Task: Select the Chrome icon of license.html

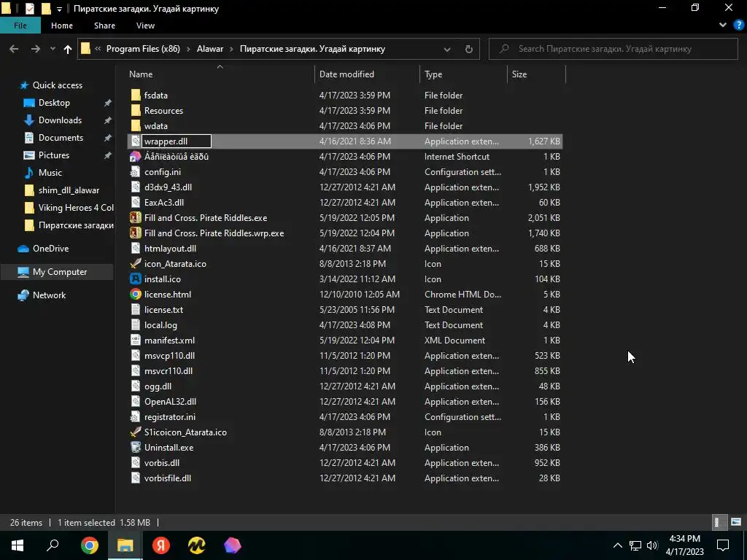Action: tap(136, 295)
